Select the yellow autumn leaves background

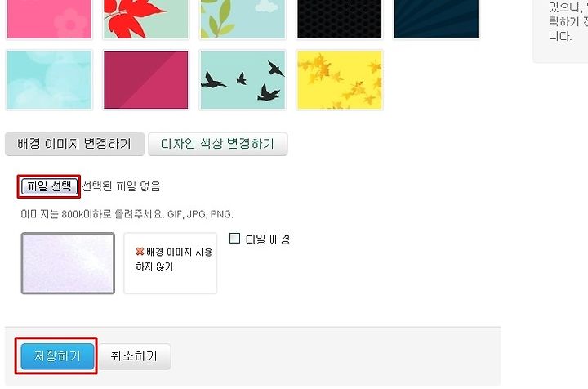[340, 80]
